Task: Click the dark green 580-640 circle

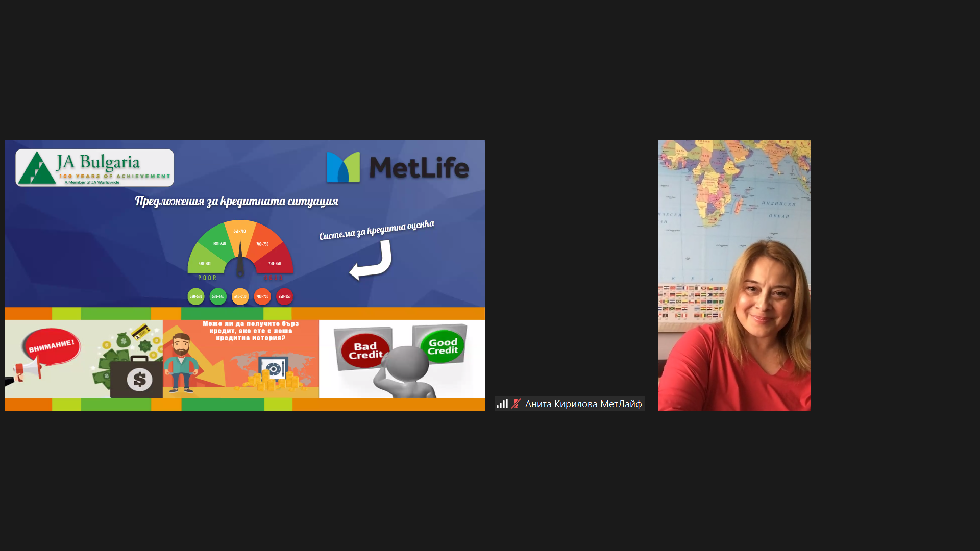Action: (x=218, y=296)
